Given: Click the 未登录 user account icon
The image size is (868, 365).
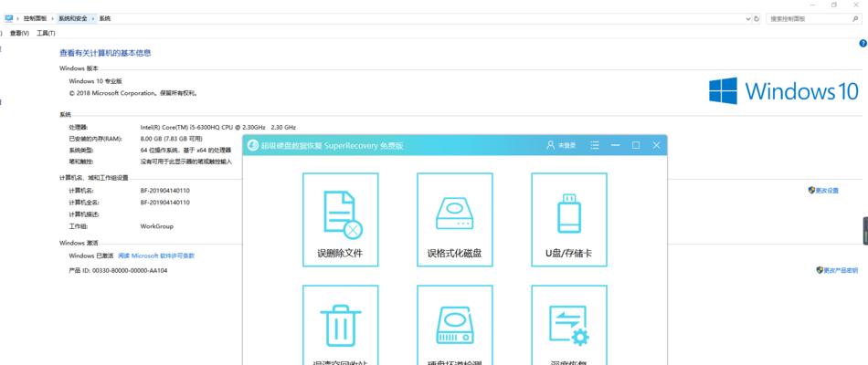Looking at the screenshot, I should pyautogui.click(x=550, y=145).
